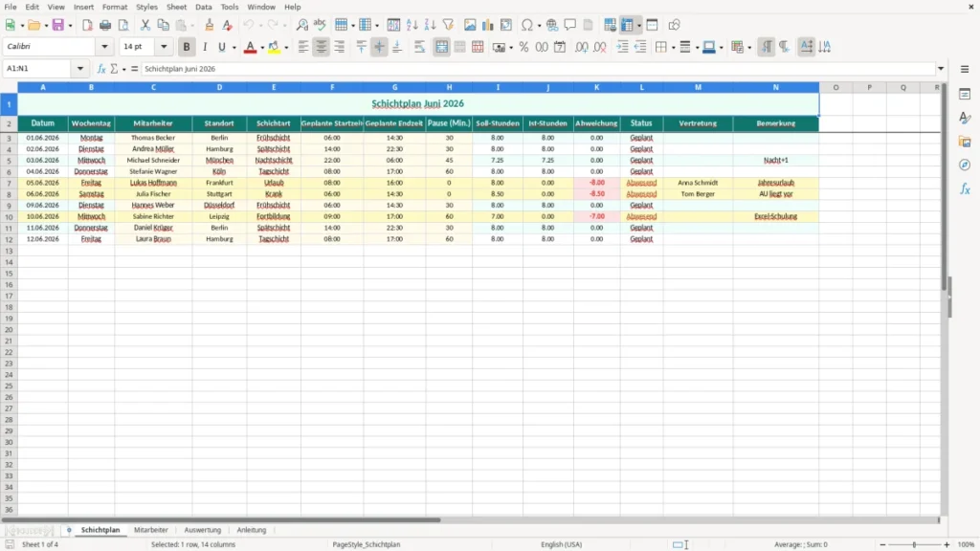Click the AutoFilter funnel icon

(448, 25)
